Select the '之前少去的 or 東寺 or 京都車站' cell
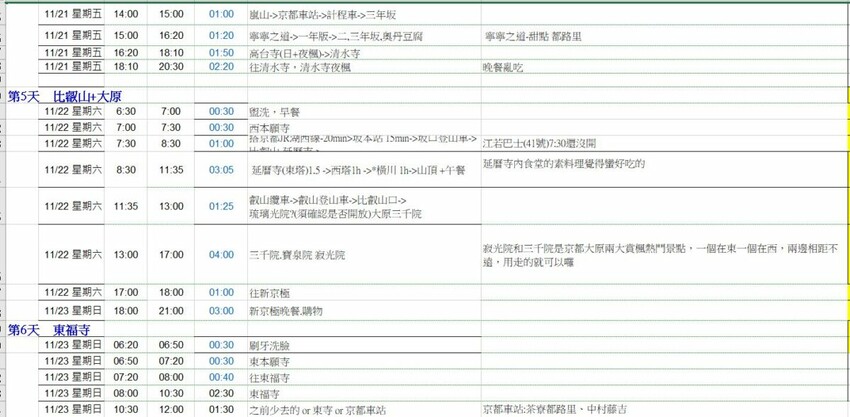Screen dimensions: 850x417 pyautogui.click(x=317, y=410)
